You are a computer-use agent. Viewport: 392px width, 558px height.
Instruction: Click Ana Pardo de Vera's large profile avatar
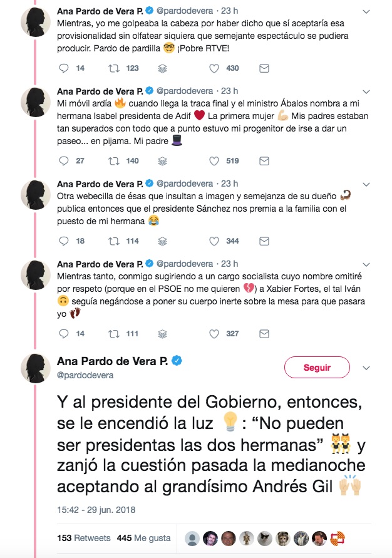coord(36,368)
